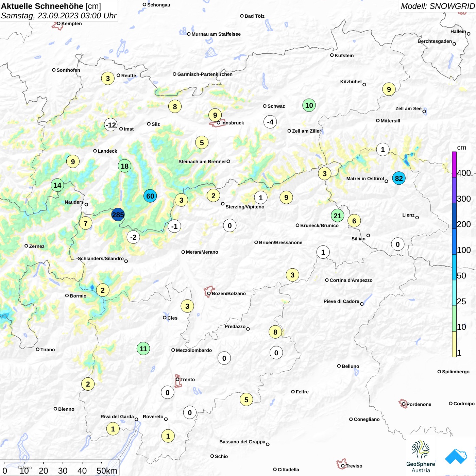Click the dark blue 200 cm legend color
The height and width of the screenshot is (476, 476).
click(454, 216)
